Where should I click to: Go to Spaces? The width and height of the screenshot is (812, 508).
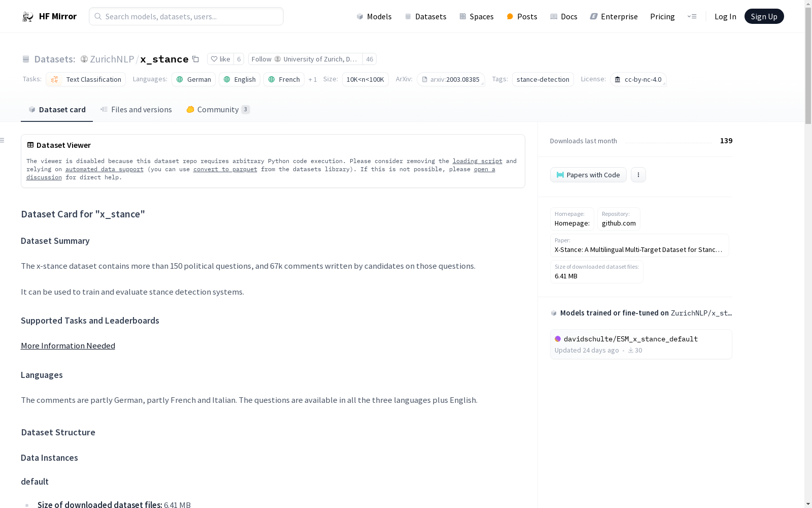[x=477, y=16]
